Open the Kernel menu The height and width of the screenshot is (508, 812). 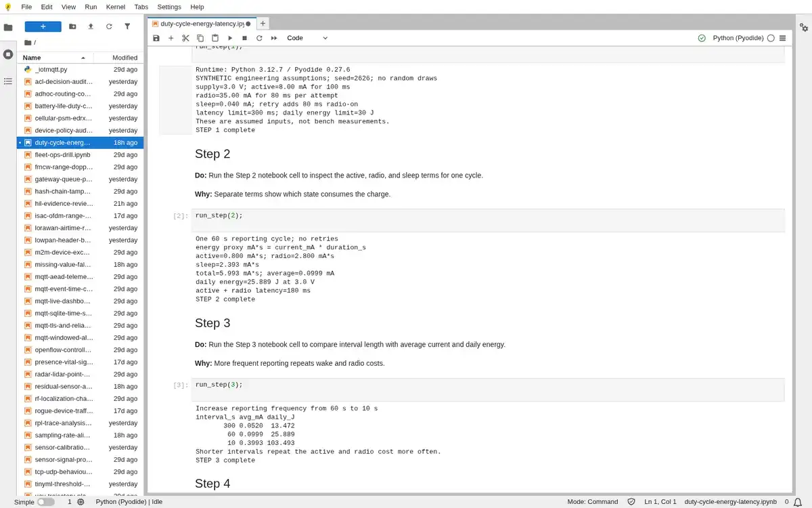[116, 7]
